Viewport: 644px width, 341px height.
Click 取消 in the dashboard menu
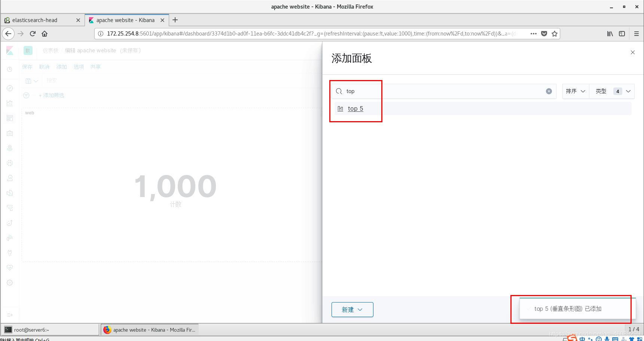(x=44, y=67)
